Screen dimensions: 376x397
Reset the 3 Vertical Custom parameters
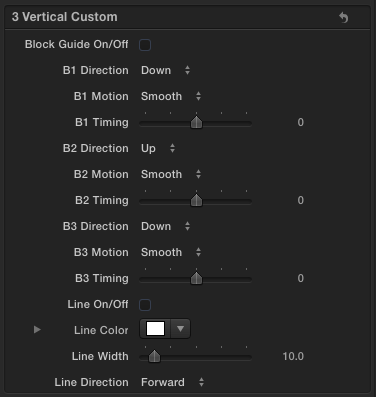pyautogui.click(x=344, y=17)
